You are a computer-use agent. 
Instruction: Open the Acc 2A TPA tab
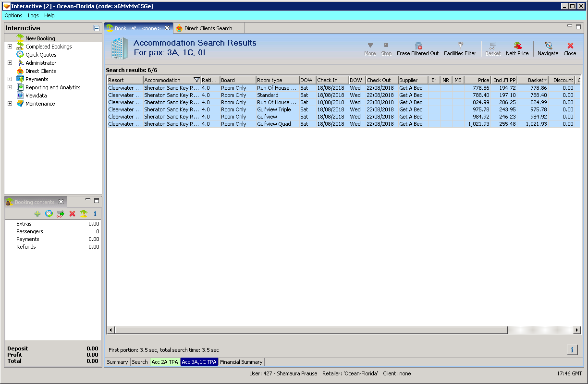point(165,362)
